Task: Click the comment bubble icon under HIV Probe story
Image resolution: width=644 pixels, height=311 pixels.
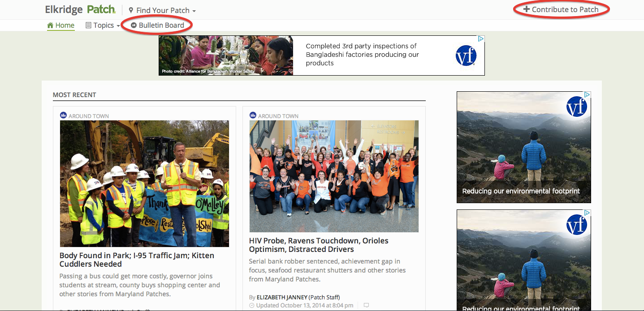Action: click(366, 305)
